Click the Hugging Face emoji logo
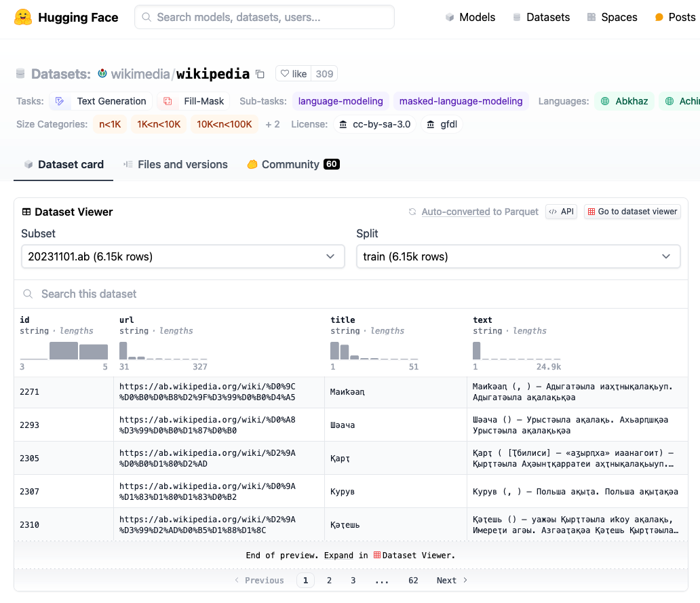Screen dimensions: 700x603 [x=23, y=18]
